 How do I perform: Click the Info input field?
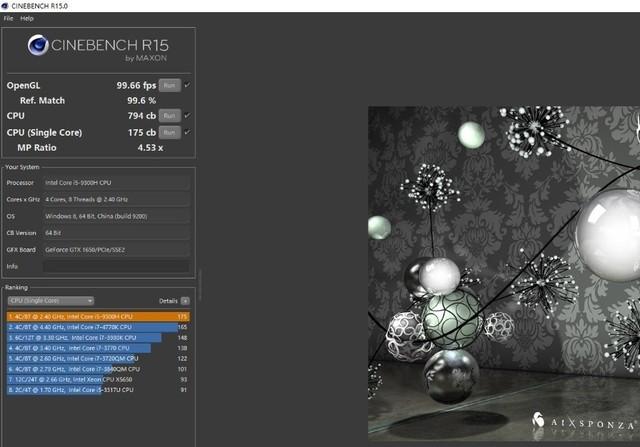click(116, 267)
